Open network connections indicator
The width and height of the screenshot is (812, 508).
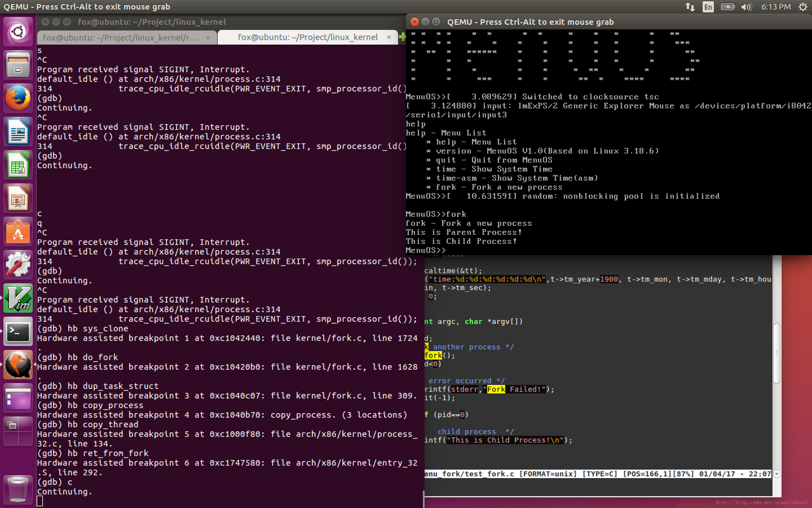click(690, 7)
